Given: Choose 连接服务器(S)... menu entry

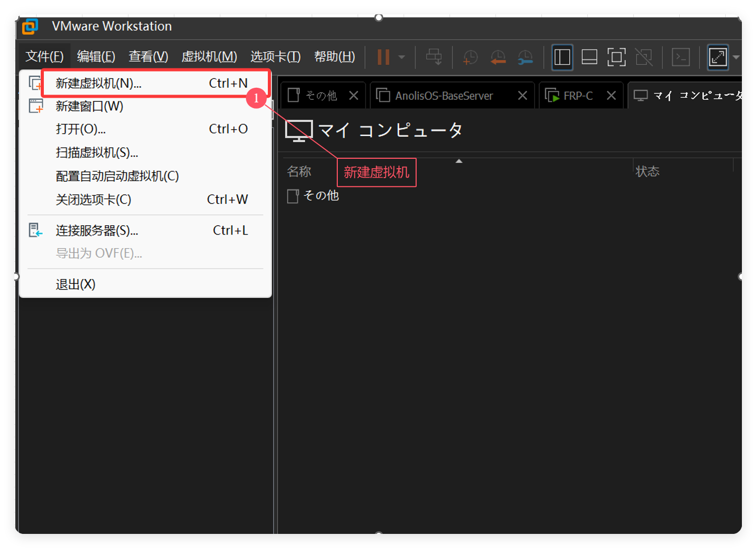Looking at the screenshot, I should click(145, 230).
